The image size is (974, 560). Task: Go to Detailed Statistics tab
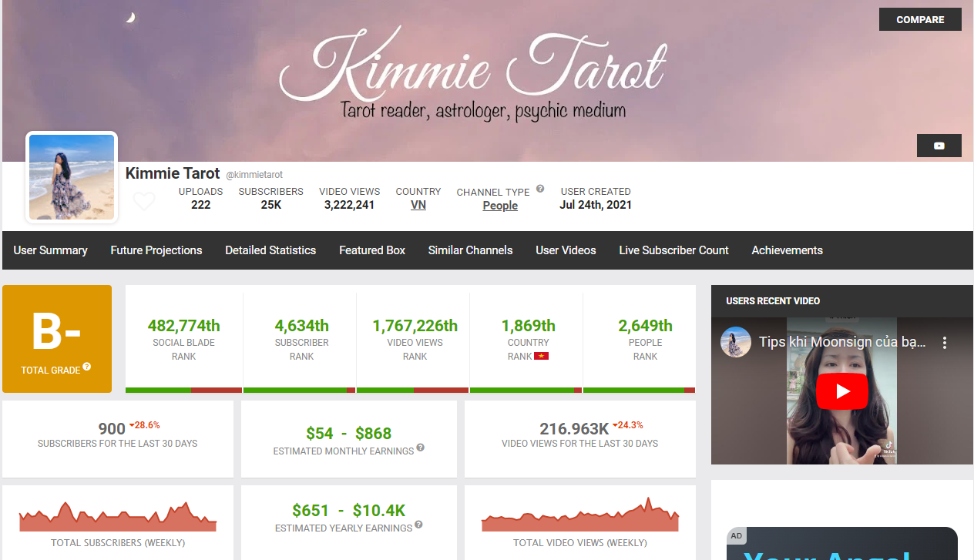point(270,250)
